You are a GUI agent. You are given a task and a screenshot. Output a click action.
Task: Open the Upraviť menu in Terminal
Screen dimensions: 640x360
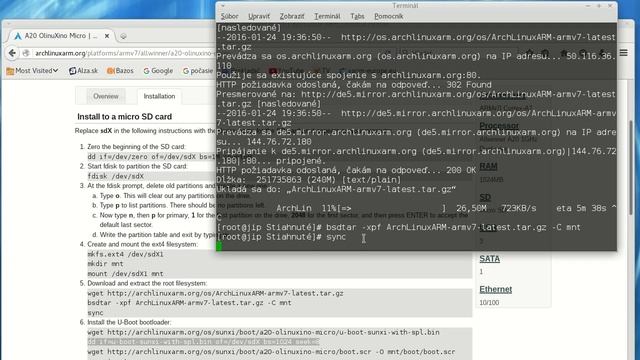click(259, 16)
